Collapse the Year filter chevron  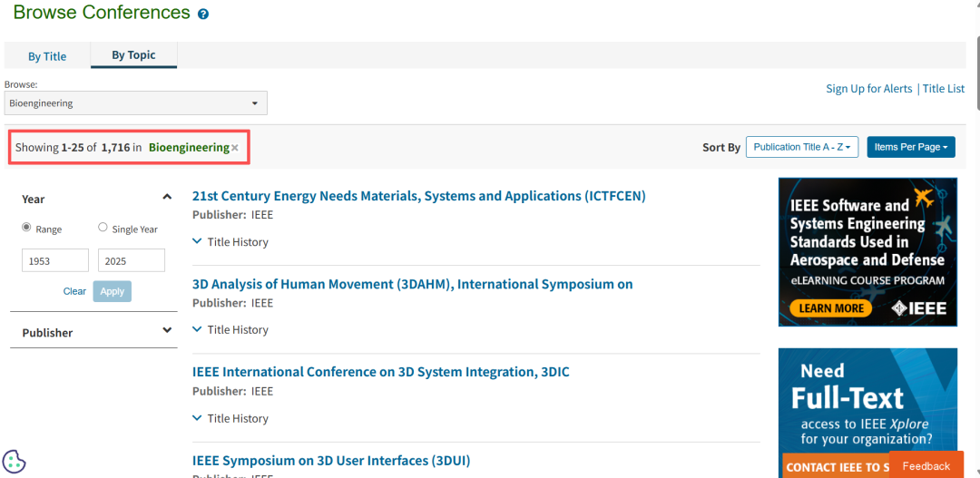tap(167, 197)
